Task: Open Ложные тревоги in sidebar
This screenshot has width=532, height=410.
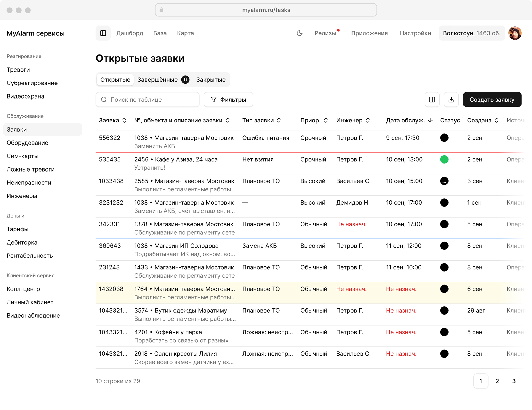Action: [x=30, y=169]
